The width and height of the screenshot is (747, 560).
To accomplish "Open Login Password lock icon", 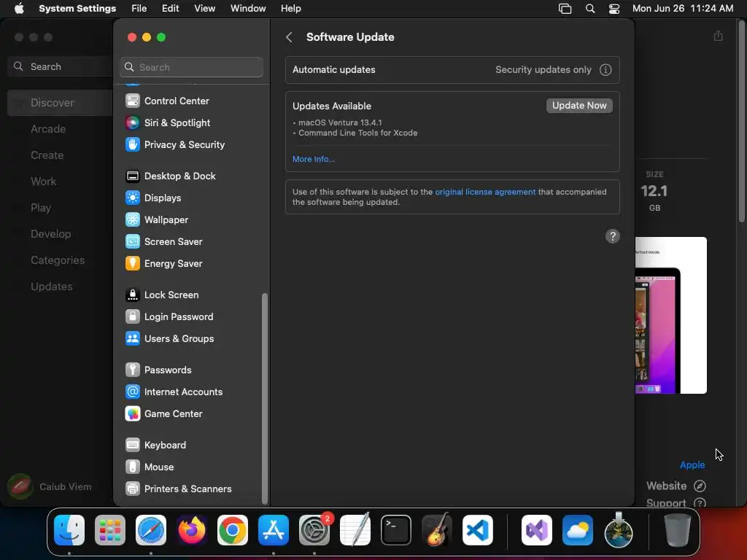I will 133,317.
